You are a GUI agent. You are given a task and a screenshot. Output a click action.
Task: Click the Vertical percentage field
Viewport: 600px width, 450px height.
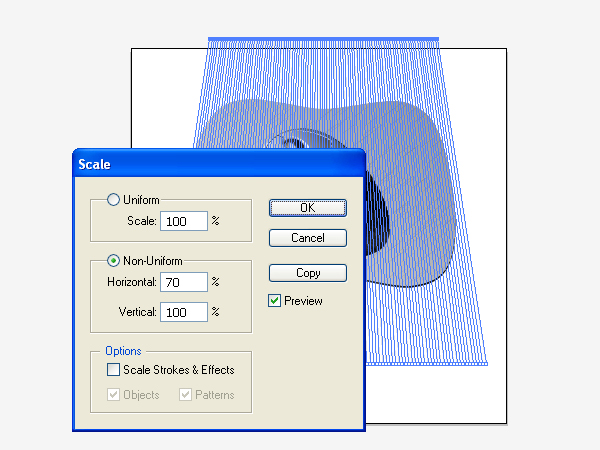184,312
